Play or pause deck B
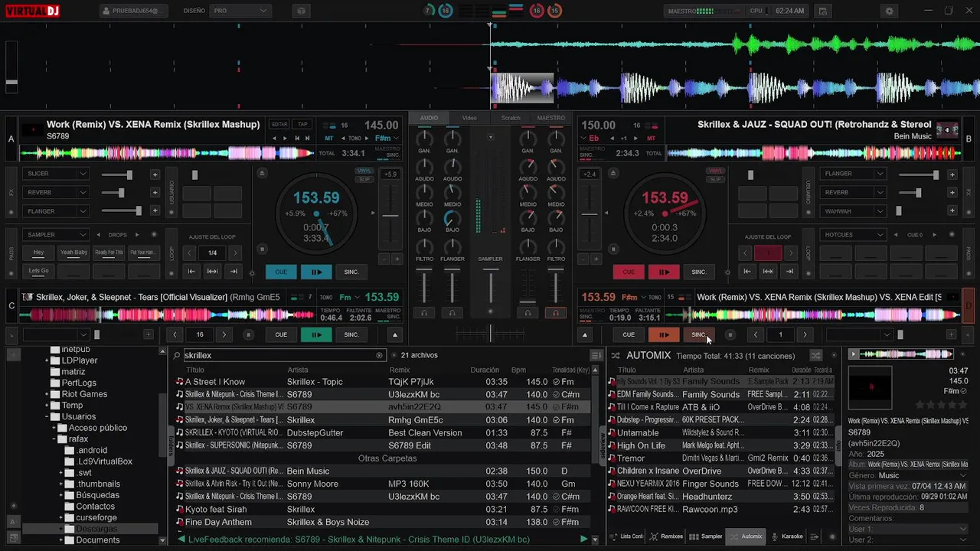 pyautogui.click(x=664, y=272)
